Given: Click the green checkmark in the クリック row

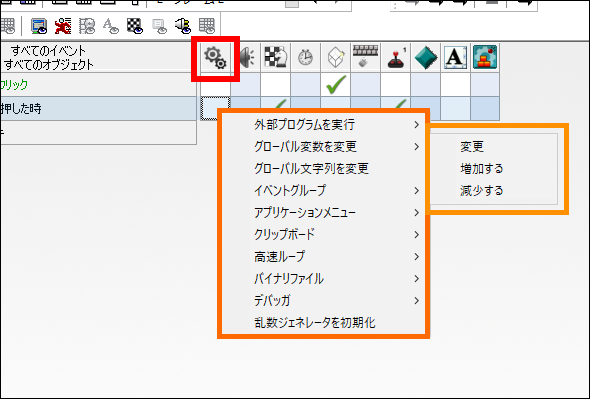Looking at the screenshot, I should [x=336, y=85].
